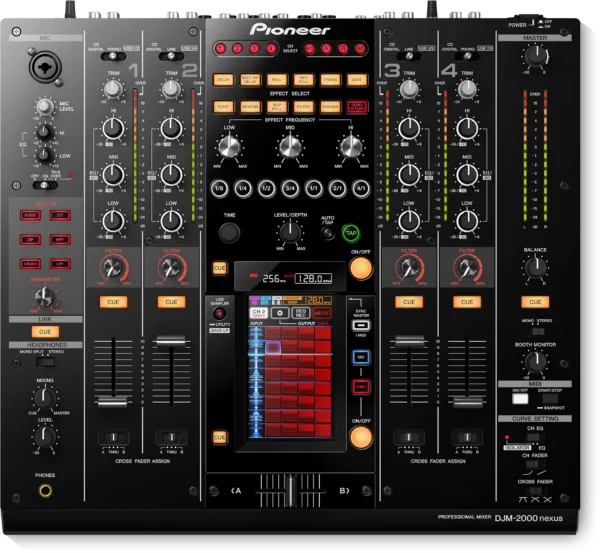Activate the NOISE Inst FX button
Screen dimensions: 600x553
click(30, 215)
